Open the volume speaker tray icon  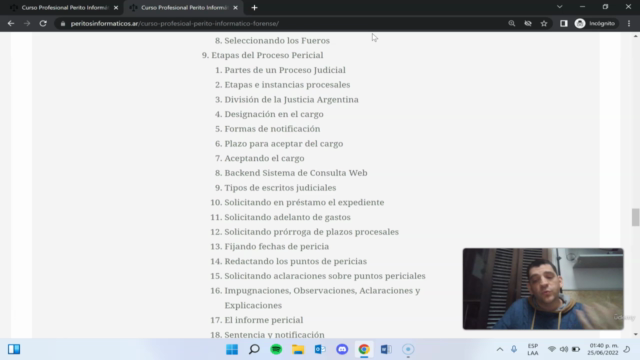(564, 349)
